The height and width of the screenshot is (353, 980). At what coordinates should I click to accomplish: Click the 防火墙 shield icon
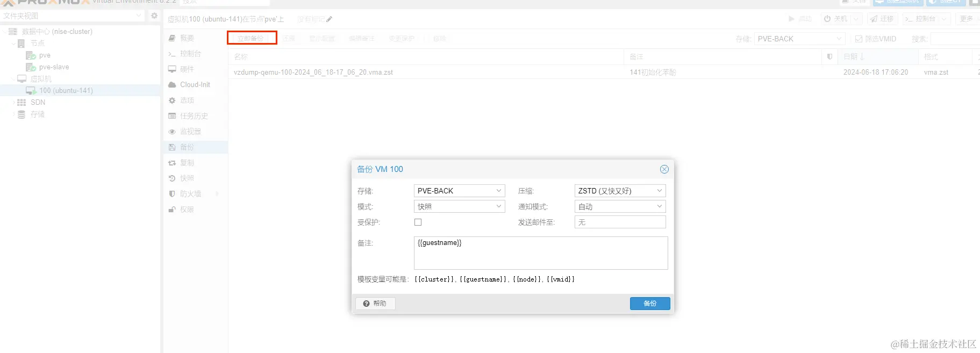point(172,194)
